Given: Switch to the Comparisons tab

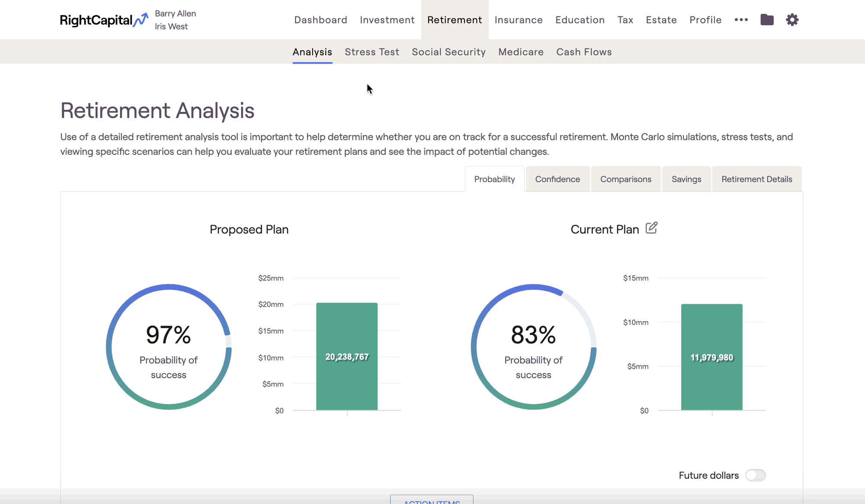Looking at the screenshot, I should coord(625,179).
